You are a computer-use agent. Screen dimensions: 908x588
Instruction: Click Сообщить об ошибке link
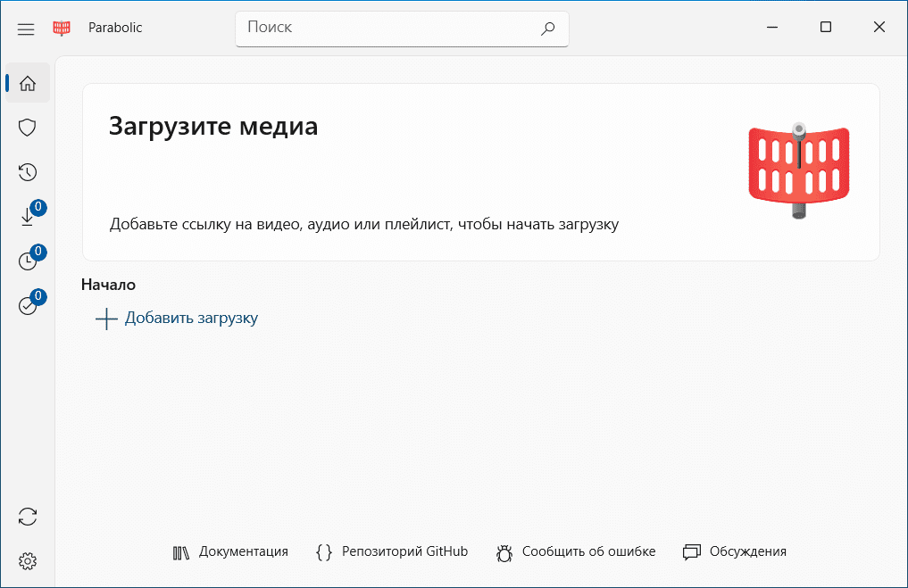(x=576, y=551)
